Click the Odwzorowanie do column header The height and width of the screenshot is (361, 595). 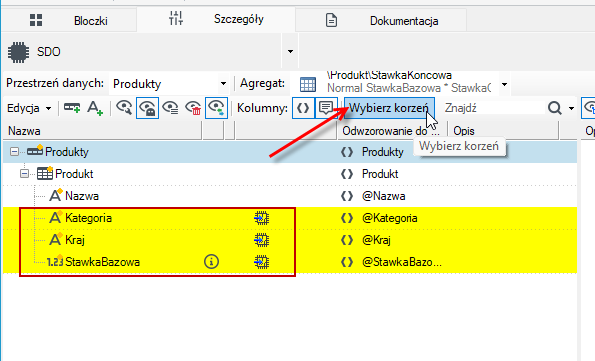392,131
